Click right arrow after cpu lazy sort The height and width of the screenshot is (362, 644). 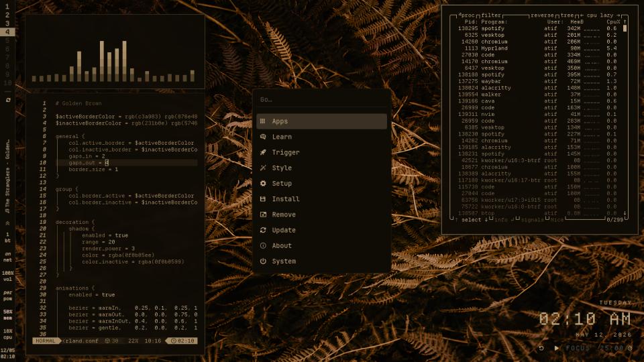(x=619, y=15)
